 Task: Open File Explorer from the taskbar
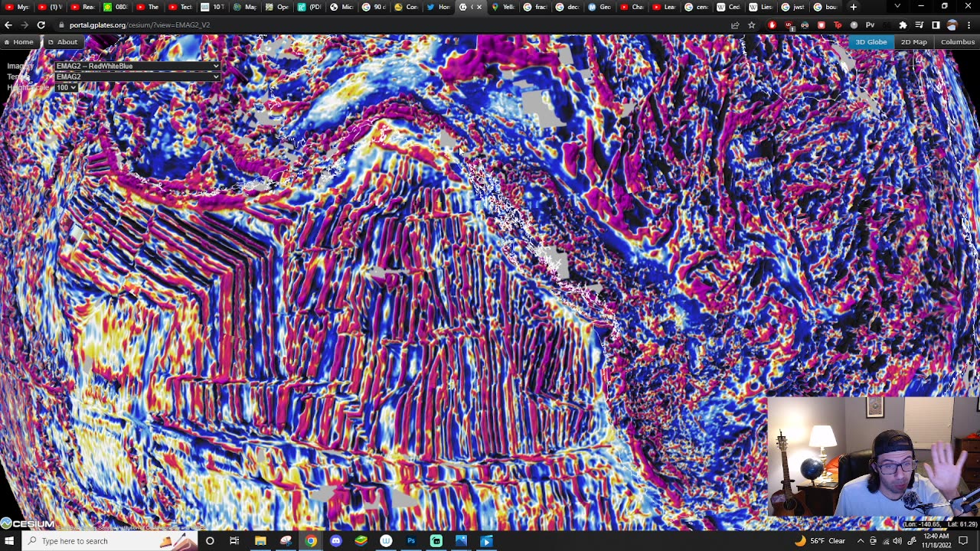260,541
